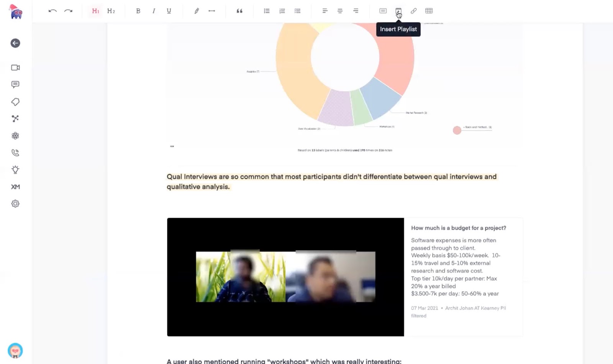Undo the last edit
Image resolution: width=613 pixels, height=364 pixels.
click(52, 11)
